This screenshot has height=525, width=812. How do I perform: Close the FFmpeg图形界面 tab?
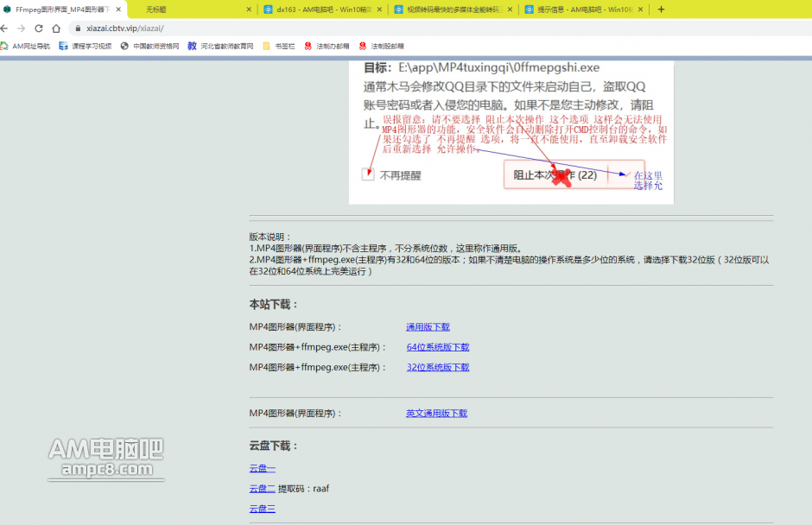[118, 9]
